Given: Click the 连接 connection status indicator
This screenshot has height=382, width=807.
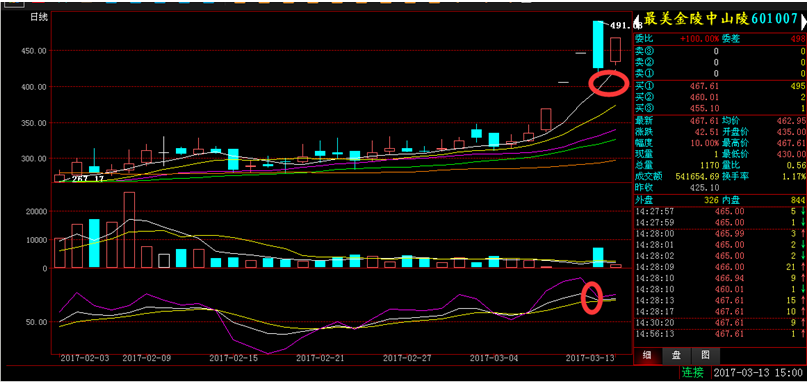Looking at the screenshot, I should pos(691,372).
